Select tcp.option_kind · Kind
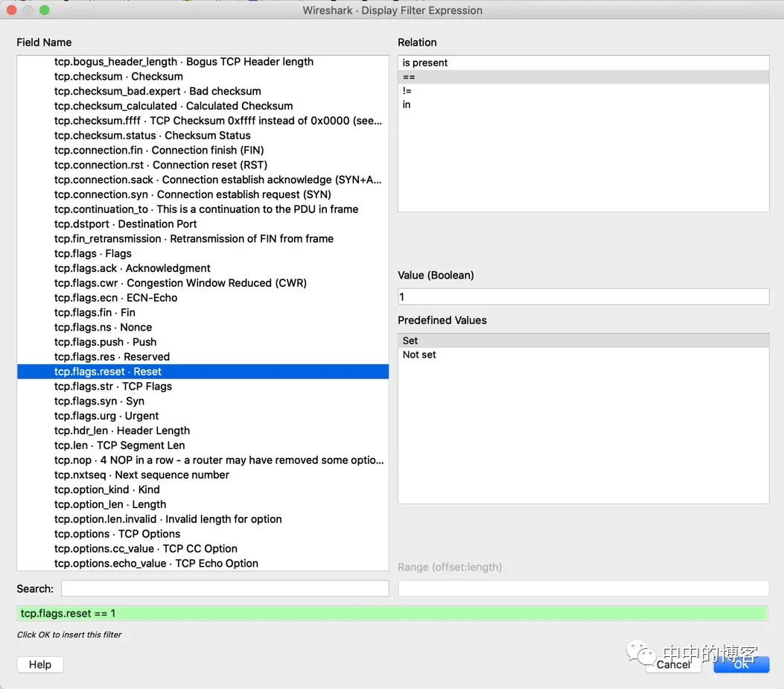Viewport: 784px width, 689px height. tap(203, 490)
